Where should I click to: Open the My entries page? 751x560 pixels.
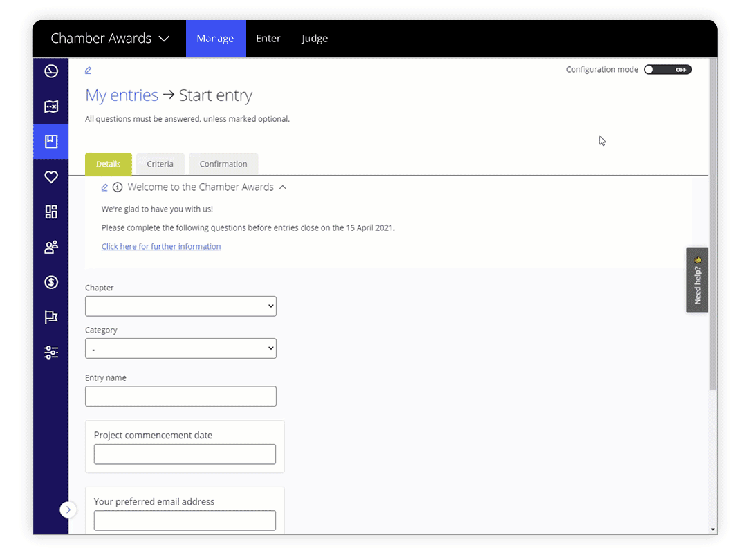point(122,95)
